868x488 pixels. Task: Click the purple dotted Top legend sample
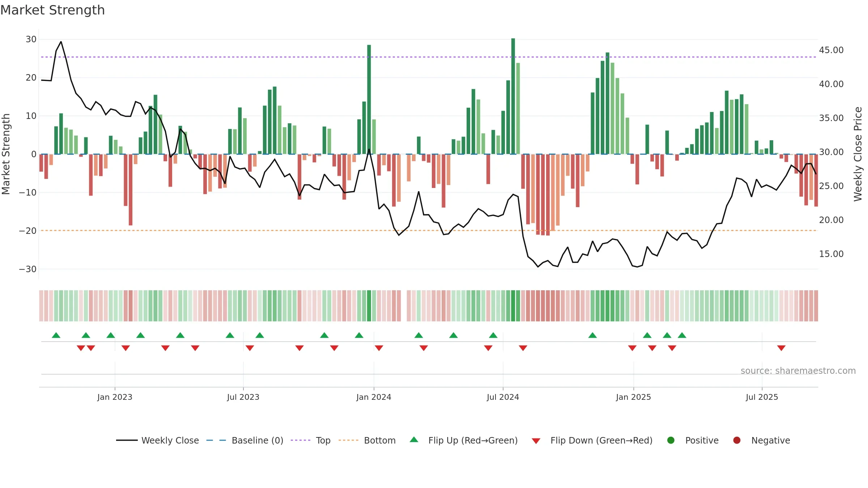(x=301, y=440)
